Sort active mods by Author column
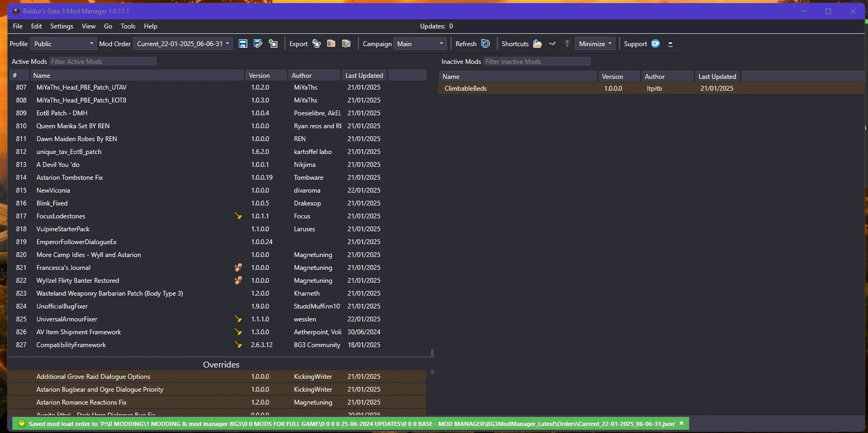 pyautogui.click(x=314, y=75)
